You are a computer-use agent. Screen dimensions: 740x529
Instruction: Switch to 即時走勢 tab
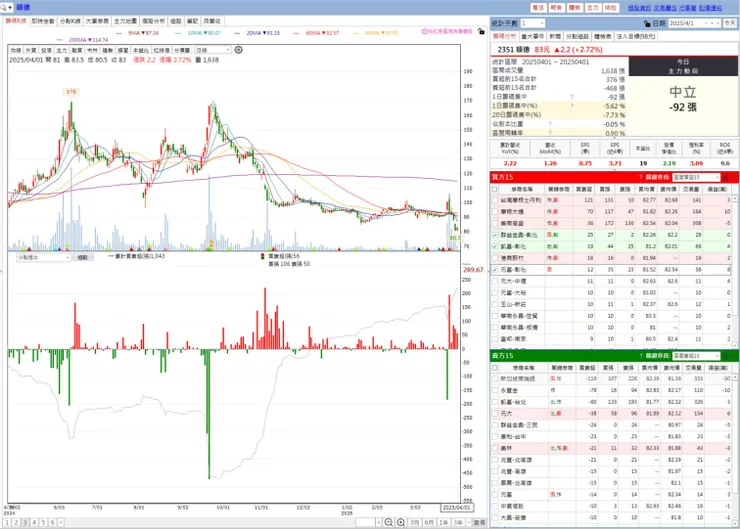pyautogui.click(x=43, y=21)
